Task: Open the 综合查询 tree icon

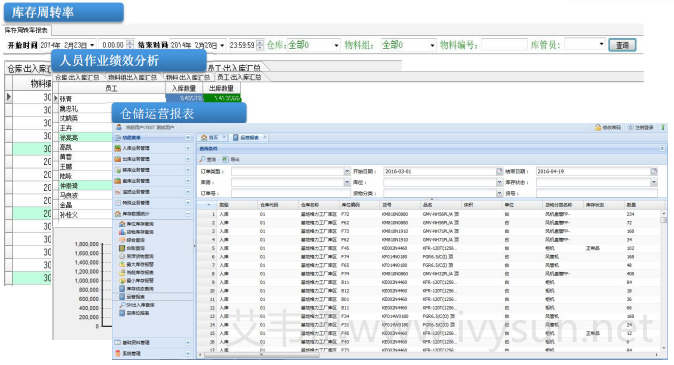Action: pyautogui.click(x=122, y=240)
